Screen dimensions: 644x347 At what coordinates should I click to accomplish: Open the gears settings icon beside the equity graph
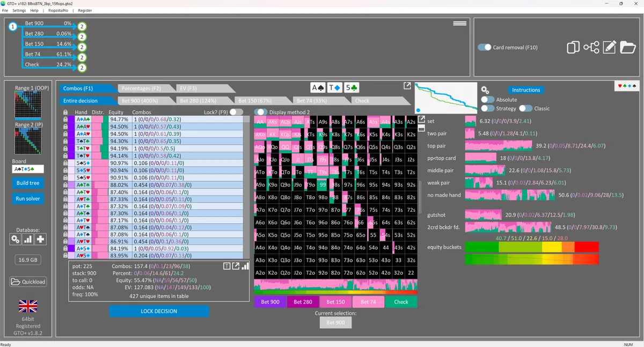pos(485,90)
